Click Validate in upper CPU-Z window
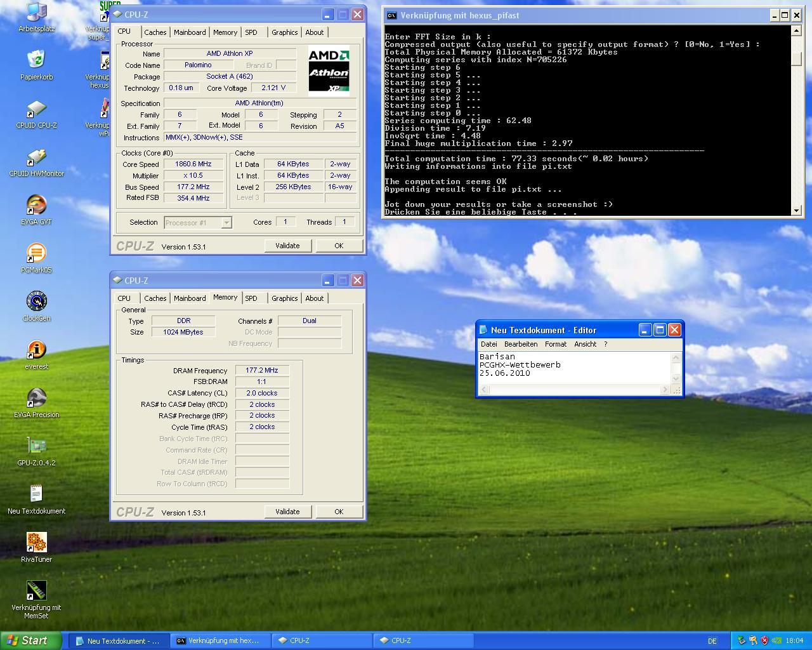Viewport: 812px width, 650px height. coord(287,246)
